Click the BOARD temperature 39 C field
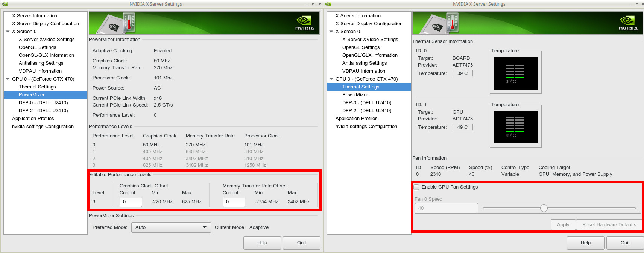Image resolution: width=644 pixels, height=253 pixels. pyautogui.click(x=462, y=73)
